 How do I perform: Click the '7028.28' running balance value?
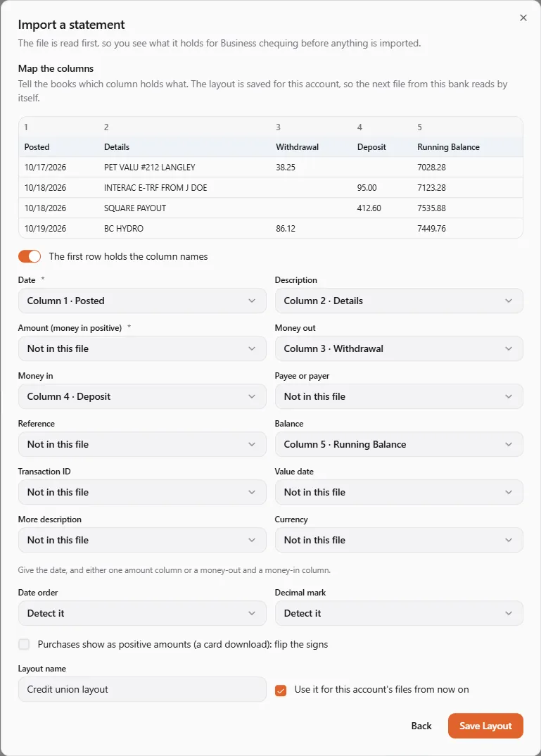(x=432, y=168)
